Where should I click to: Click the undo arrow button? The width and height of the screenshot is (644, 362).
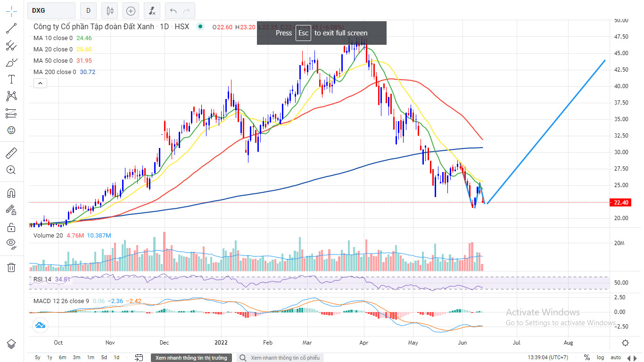click(x=173, y=10)
